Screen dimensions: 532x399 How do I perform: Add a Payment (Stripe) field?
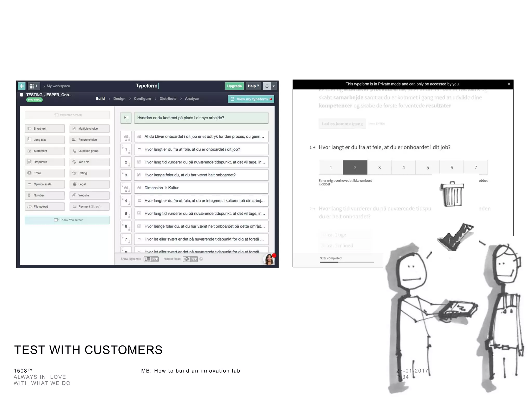tap(89, 207)
